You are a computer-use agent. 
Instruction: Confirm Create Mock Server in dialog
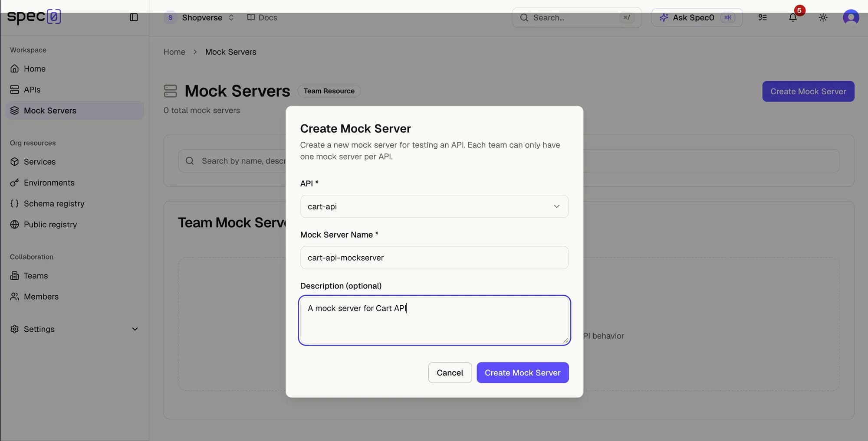(523, 372)
